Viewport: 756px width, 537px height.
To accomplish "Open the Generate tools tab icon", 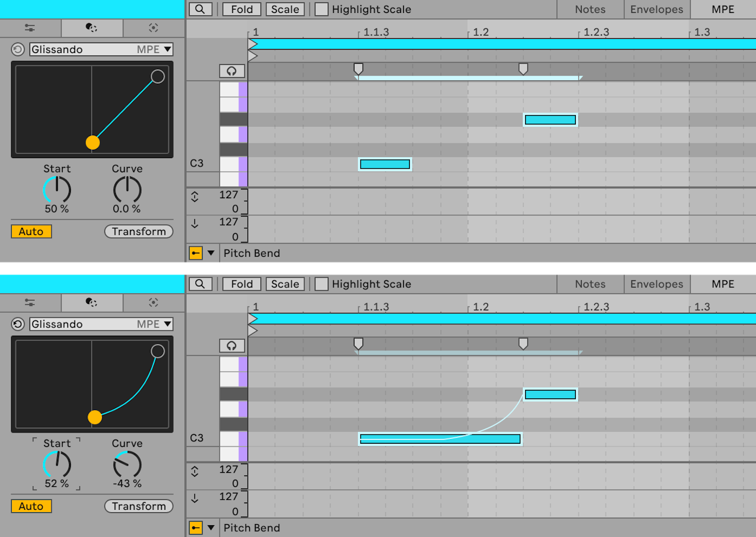I will [153, 28].
